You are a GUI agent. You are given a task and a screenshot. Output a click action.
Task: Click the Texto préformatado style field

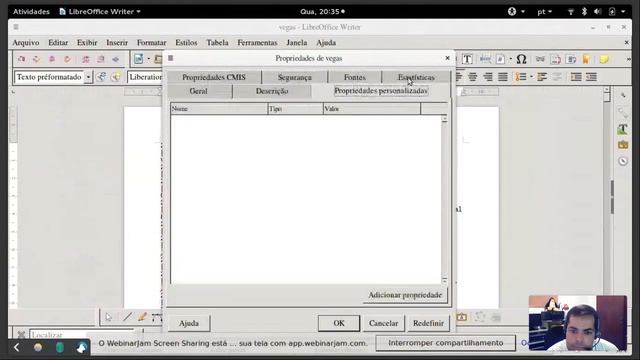pyautogui.click(x=49, y=77)
